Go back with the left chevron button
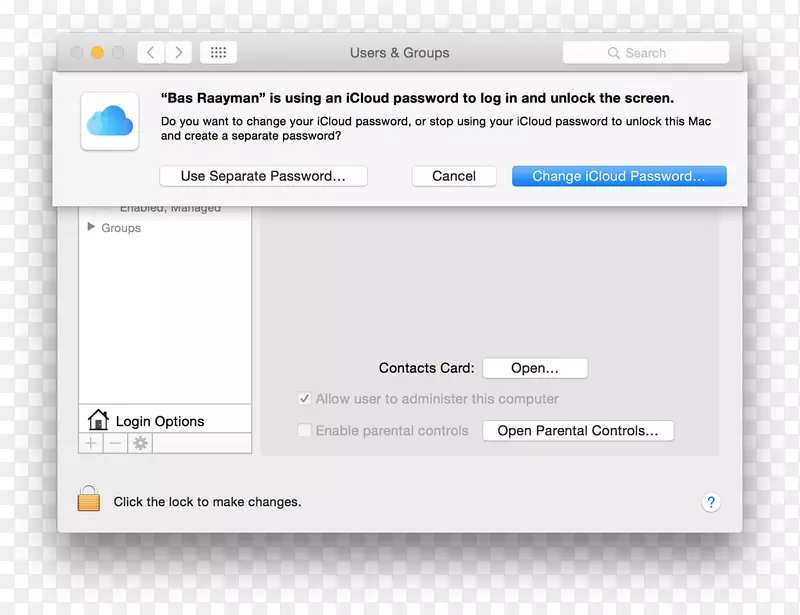Image resolution: width=800 pixels, height=615 pixels. point(151,53)
